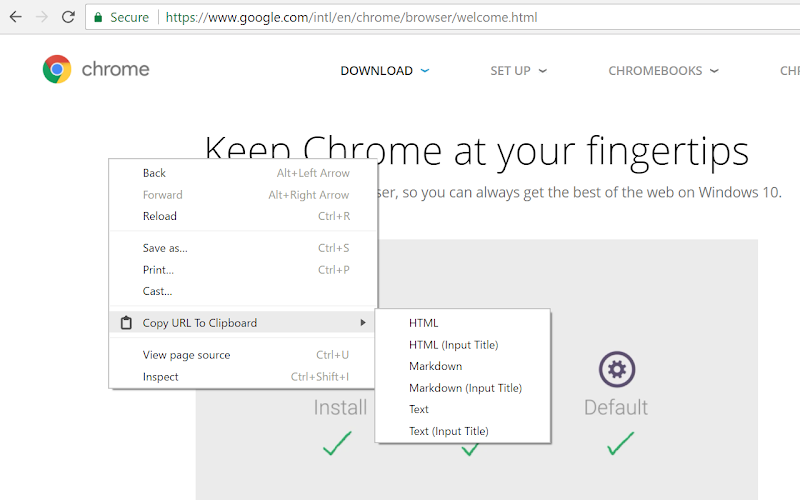Click the green Secure padlock icon
The width and height of the screenshot is (800, 500).
click(x=98, y=17)
